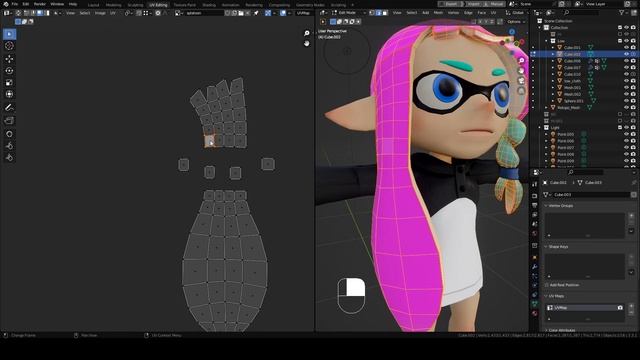Screen dimensions: 640x360
Task: Toggle visibility of Point.005 light
Action: 627,134
